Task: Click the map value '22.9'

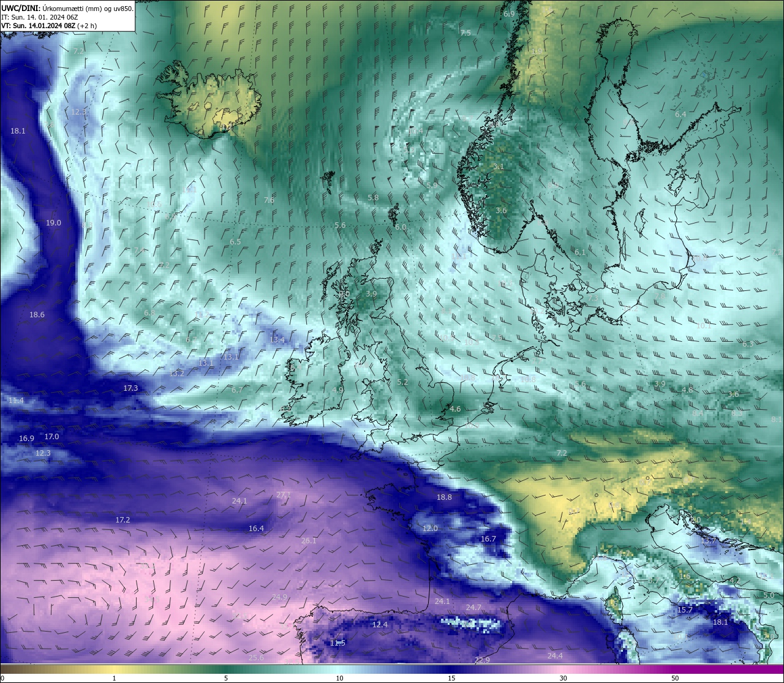Action: tap(482, 660)
